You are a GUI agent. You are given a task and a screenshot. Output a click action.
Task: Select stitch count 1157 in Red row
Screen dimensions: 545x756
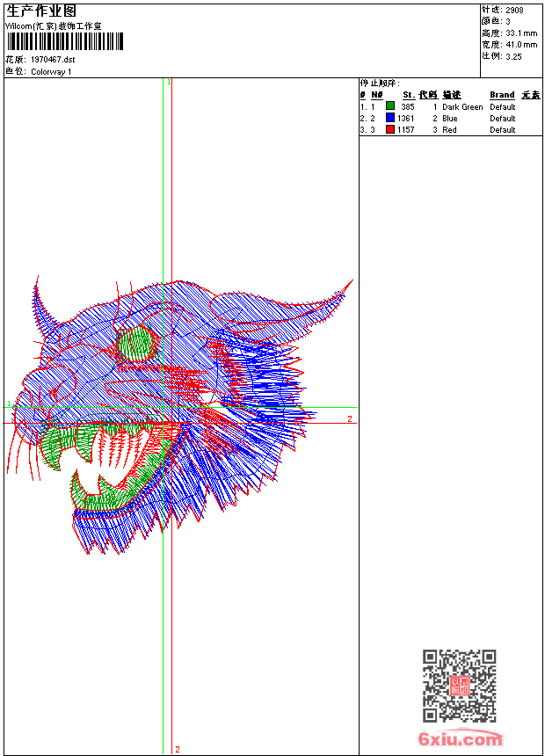405,130
